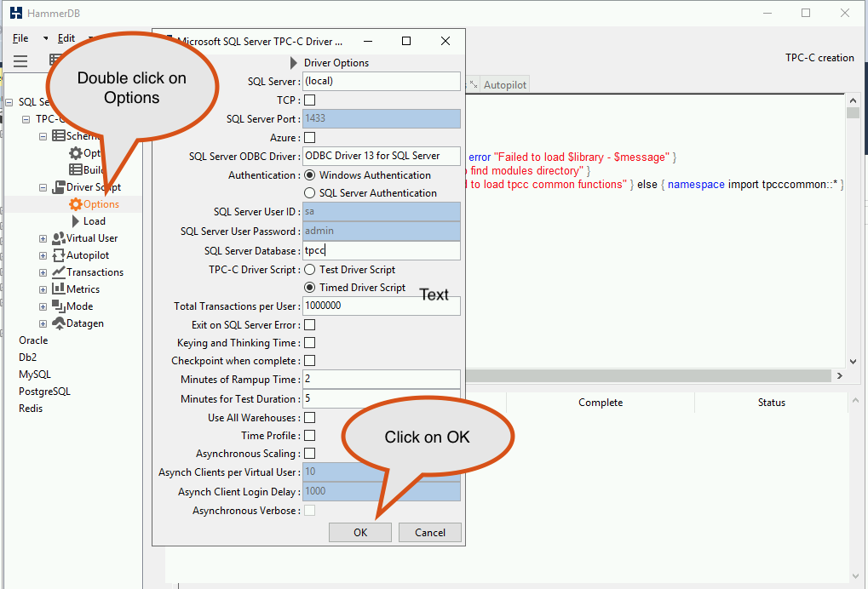The width and height of the screenshot is (868, 589).
Task: Click the script editor horizontal scrollbar right arrow
Action: (x=839, y=375)
